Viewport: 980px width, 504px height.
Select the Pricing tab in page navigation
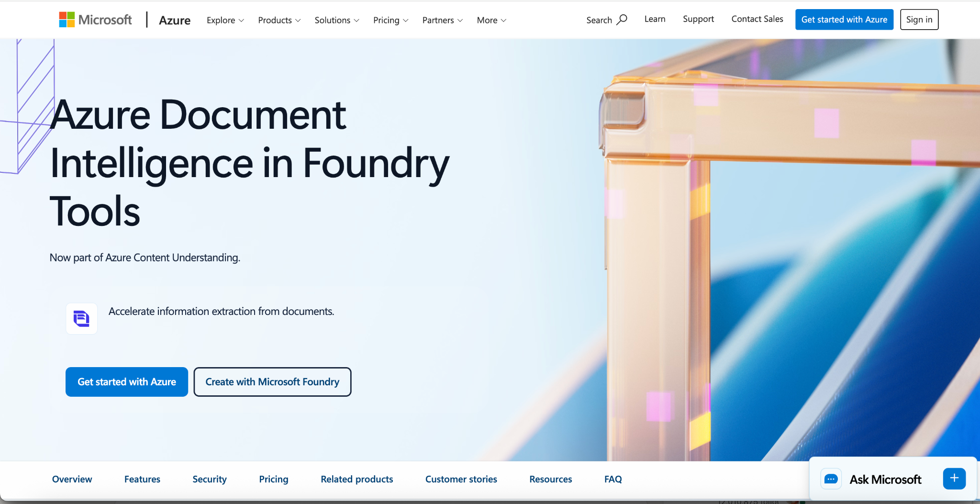(274, 479)
